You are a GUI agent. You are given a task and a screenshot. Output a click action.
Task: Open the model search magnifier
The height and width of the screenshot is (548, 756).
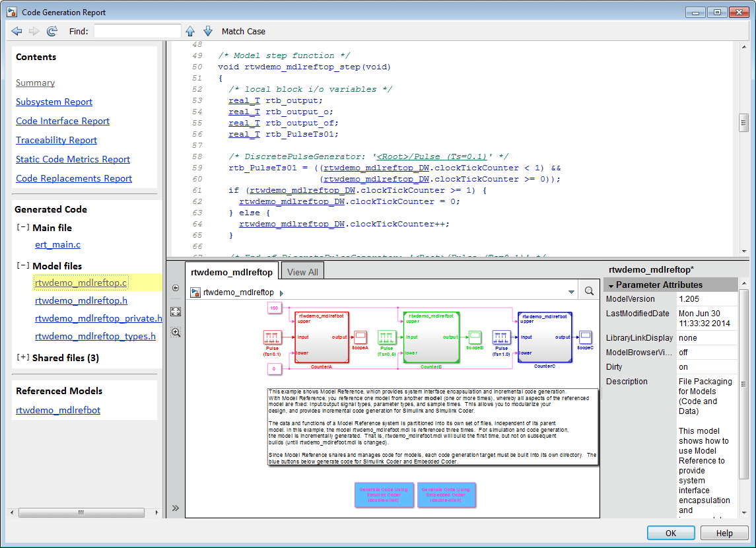(x=589, y=291)
